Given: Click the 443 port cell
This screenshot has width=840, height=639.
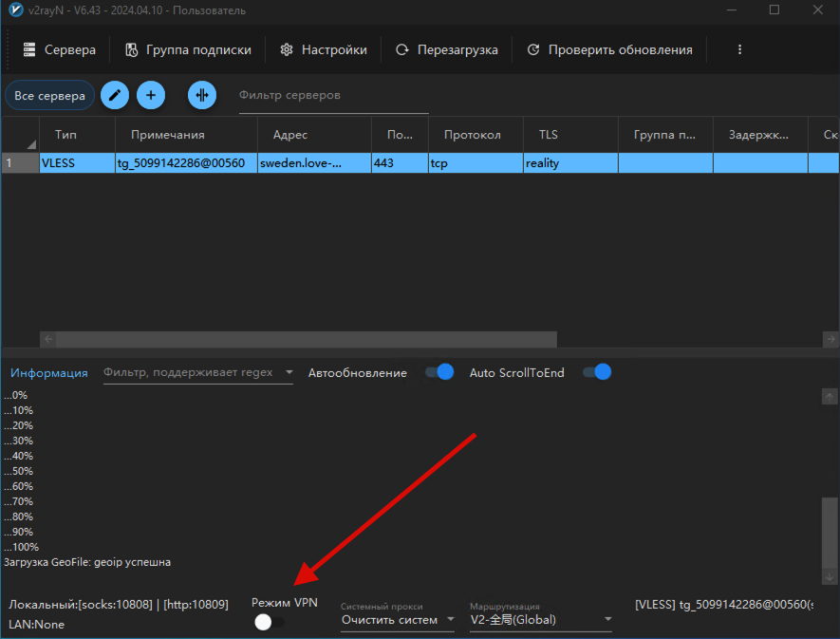Looking at the screenshot, I should point(400,163).
